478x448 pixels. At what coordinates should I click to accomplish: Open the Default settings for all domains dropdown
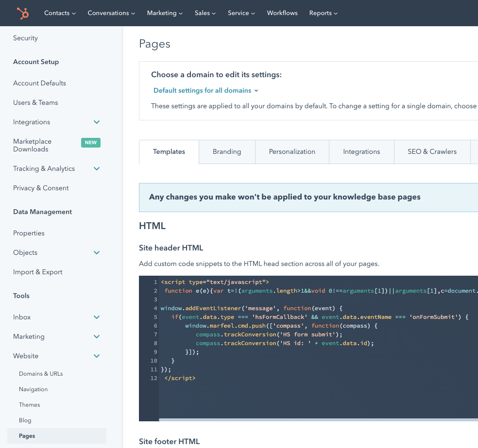point(206,90)
